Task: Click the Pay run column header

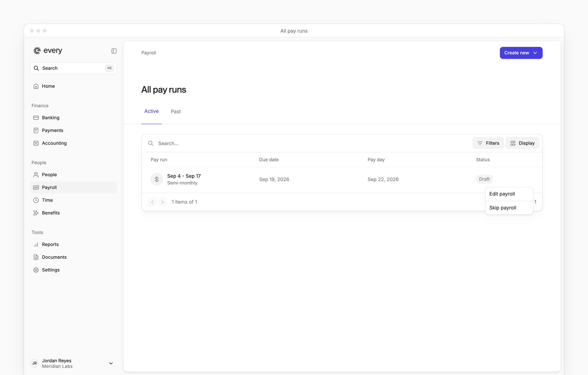Action: [x=159, y=160]
